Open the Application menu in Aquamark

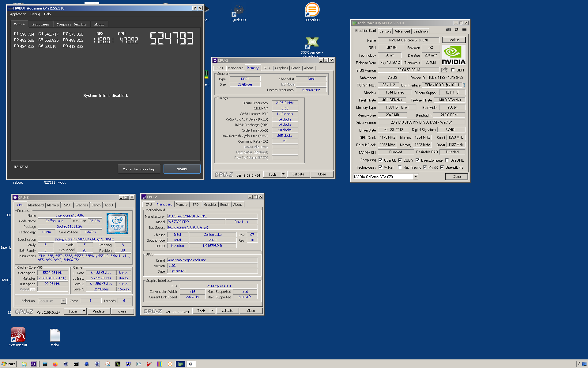pyautogui.click(x=18, y=14)
